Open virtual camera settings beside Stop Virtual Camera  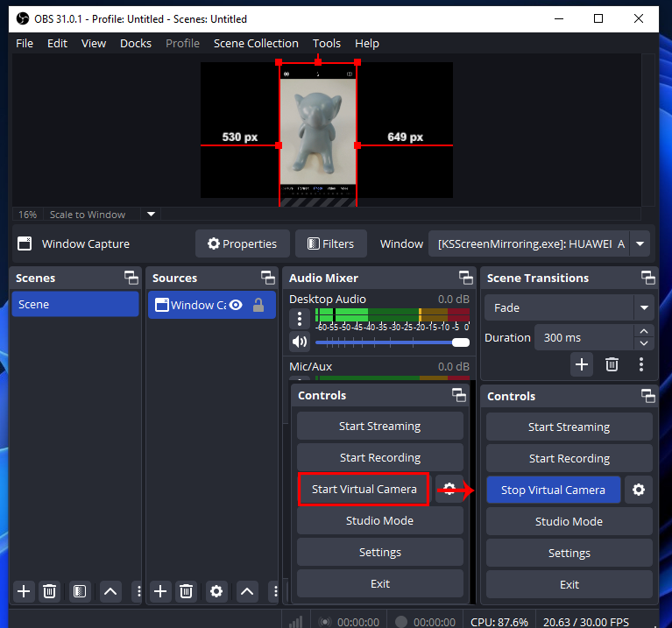pyautogui.click(x=639, y=490)
